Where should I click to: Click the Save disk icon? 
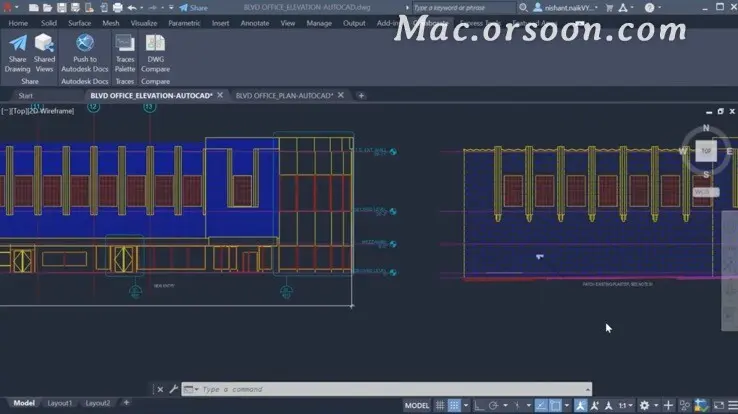(x=61, y=8)
